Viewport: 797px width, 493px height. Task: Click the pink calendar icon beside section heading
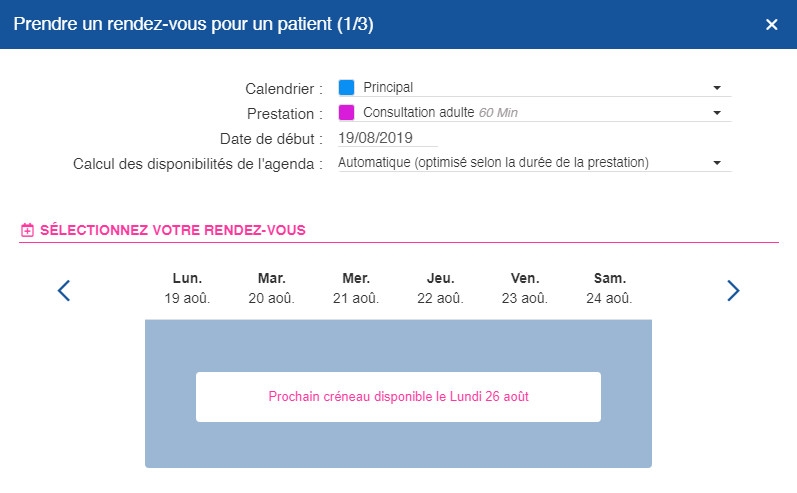pos(27,230)
